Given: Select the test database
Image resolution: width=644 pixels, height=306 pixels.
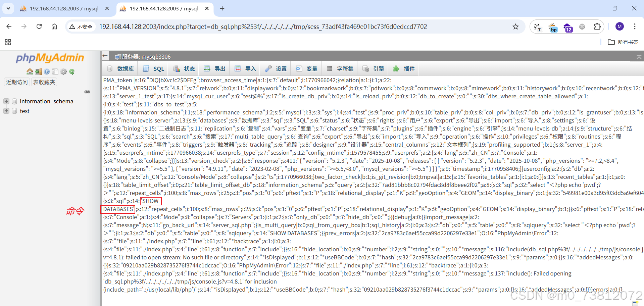Looking at the screenshot, I should (24, 111).
